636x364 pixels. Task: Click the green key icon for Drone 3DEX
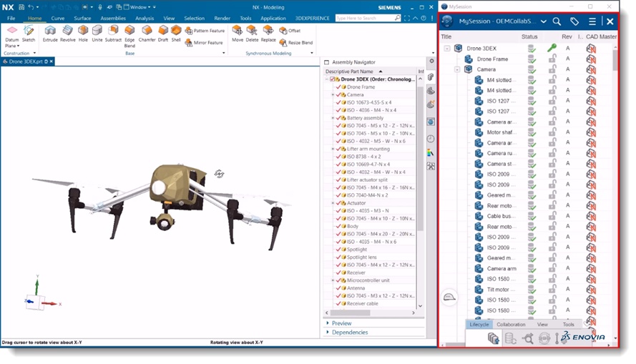pos(552,48)
